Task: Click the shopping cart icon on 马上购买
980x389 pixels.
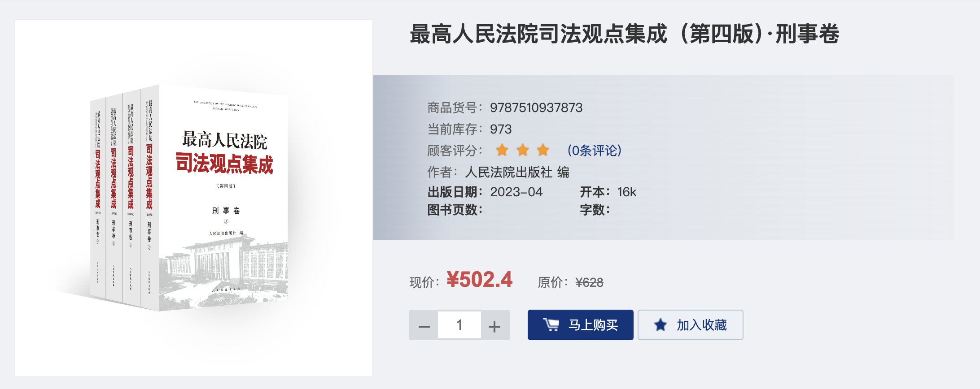Action: click(x=551, y=324)
